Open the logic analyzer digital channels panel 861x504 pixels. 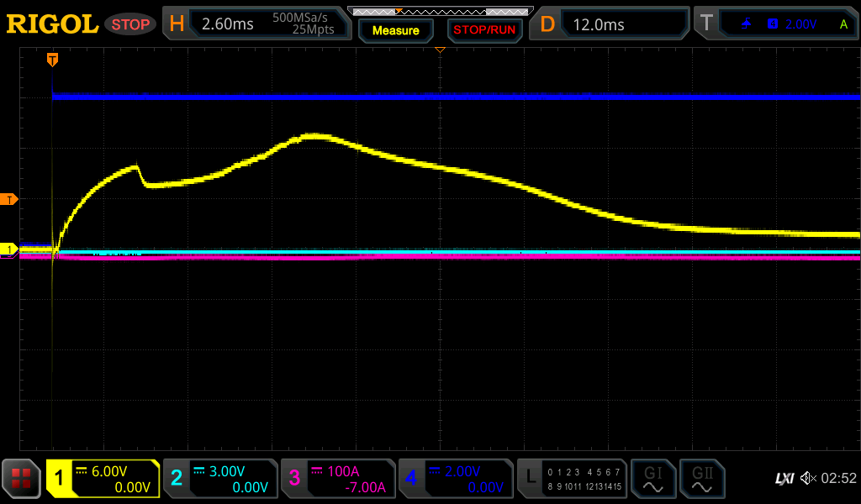point(571,479)
